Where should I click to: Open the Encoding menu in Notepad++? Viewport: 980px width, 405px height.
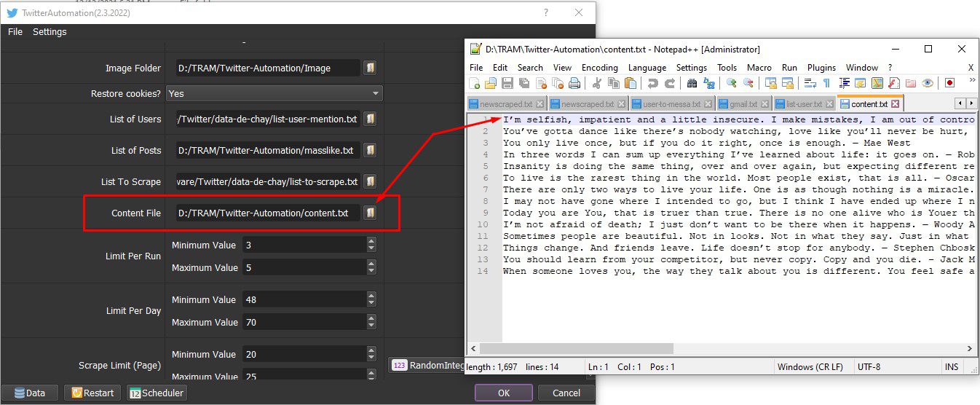(x=599, y=67)
